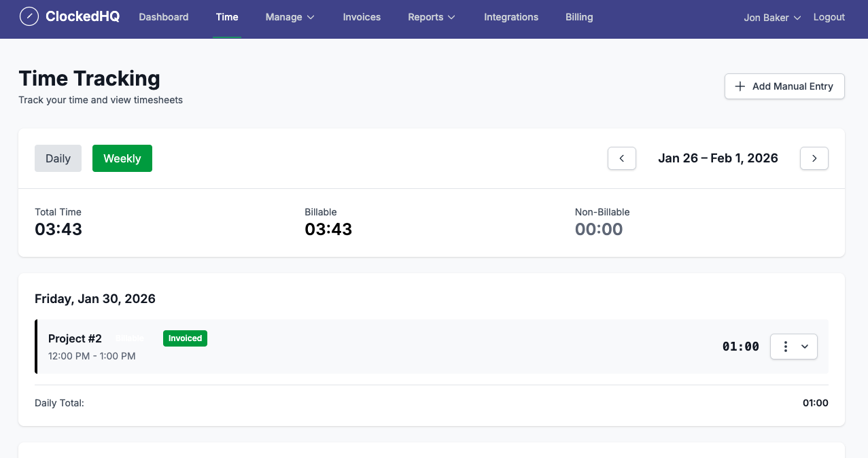868x458 pixels.
Task: Select the Project #2 time entry row
Action: pyautogui.click(x=408, y=347)
